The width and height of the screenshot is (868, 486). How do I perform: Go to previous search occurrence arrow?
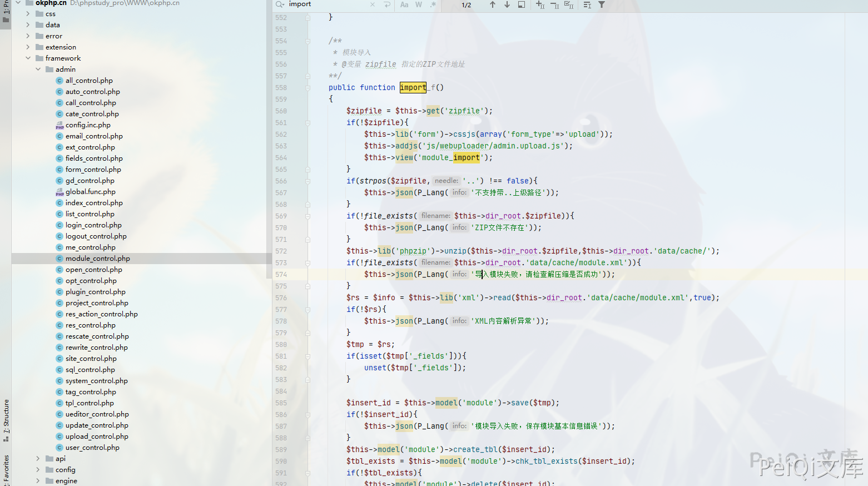[492, 4]
